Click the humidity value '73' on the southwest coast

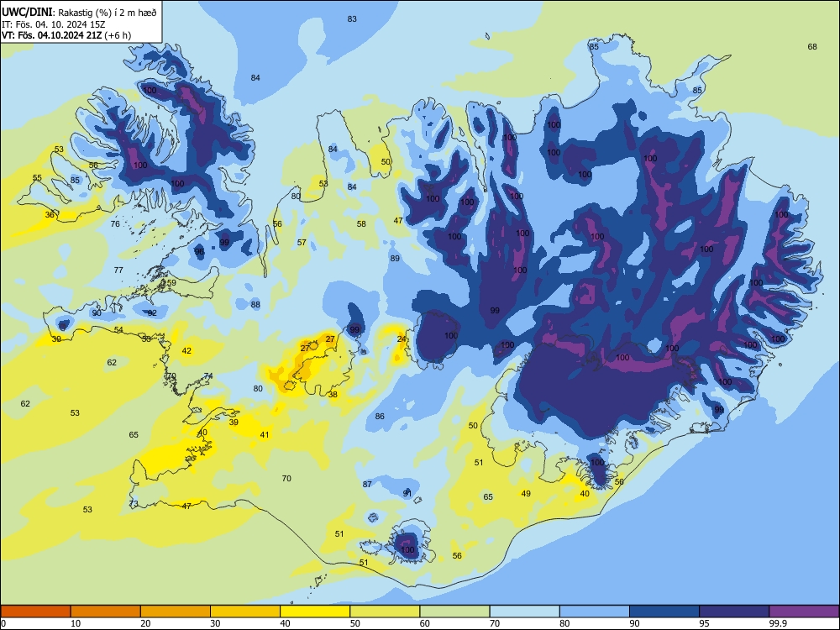tap(134, 503)
